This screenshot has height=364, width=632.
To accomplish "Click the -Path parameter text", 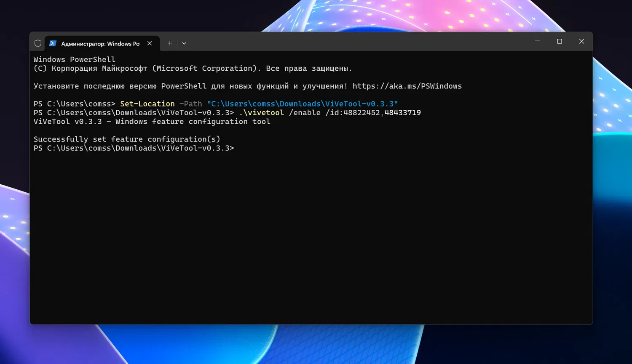I will tap(191, 104).
